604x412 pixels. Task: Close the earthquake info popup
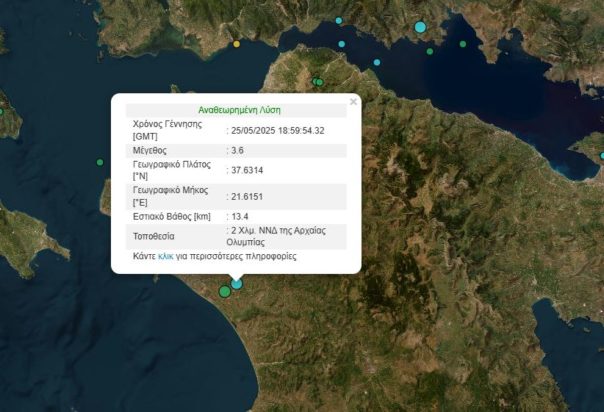click(x=353, y=101)
